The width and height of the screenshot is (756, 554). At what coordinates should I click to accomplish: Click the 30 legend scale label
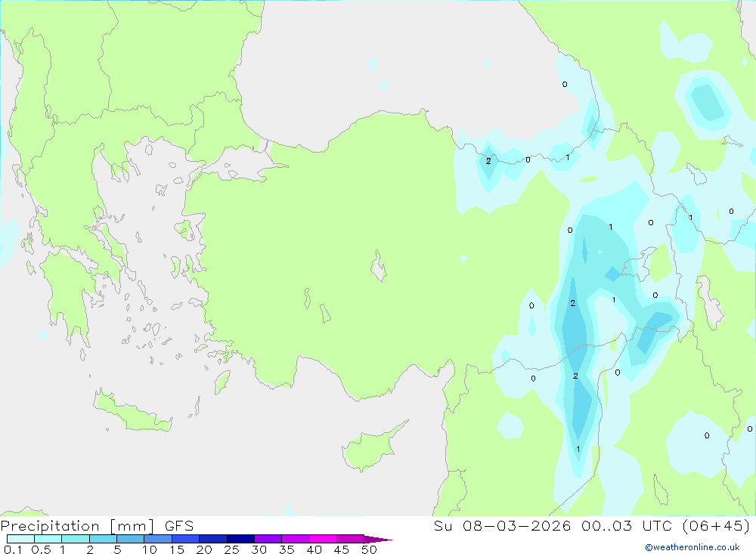(x=259, y=549)
